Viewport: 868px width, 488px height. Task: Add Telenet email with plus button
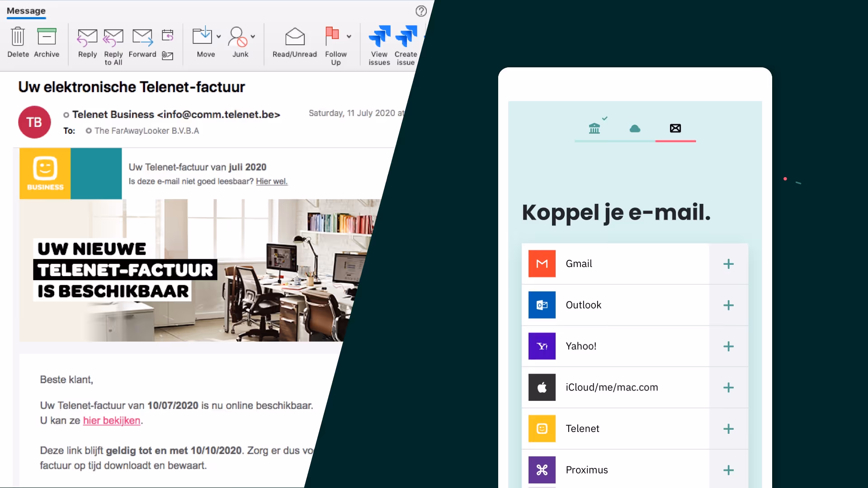[x=728, y=429]
